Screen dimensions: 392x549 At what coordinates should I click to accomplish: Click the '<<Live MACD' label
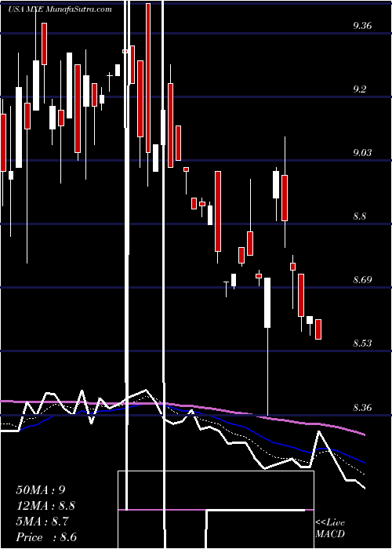[x=330, y=529]
